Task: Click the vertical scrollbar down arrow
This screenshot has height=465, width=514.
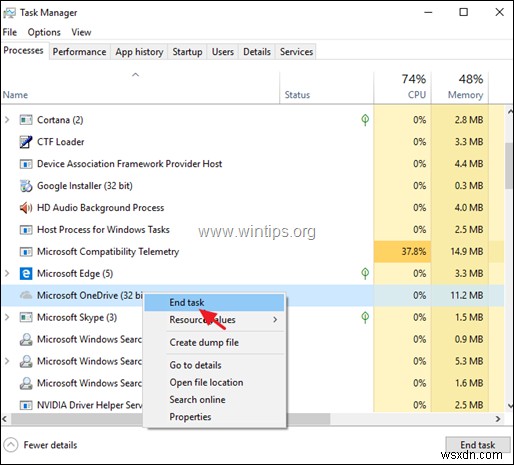Action: click(x=510, y=406)
